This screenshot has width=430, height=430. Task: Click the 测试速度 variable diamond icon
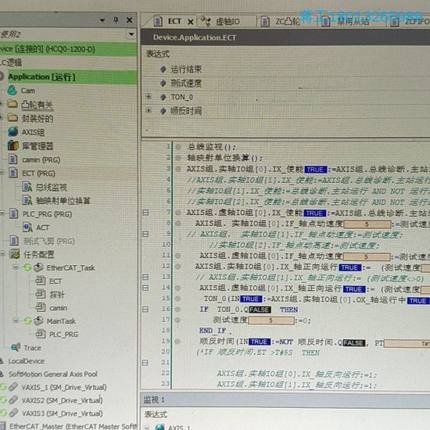pos(163,83)
